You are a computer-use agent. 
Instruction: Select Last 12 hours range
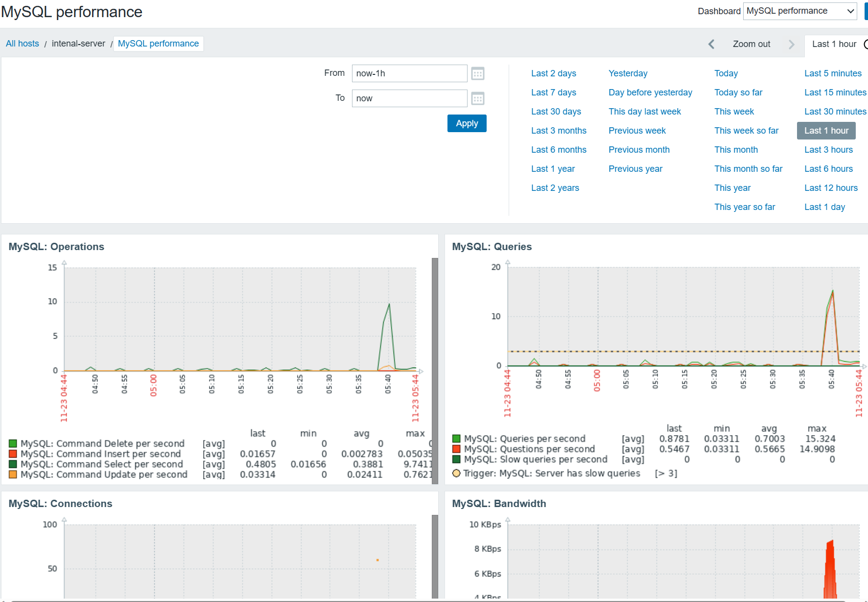point(831,188)
